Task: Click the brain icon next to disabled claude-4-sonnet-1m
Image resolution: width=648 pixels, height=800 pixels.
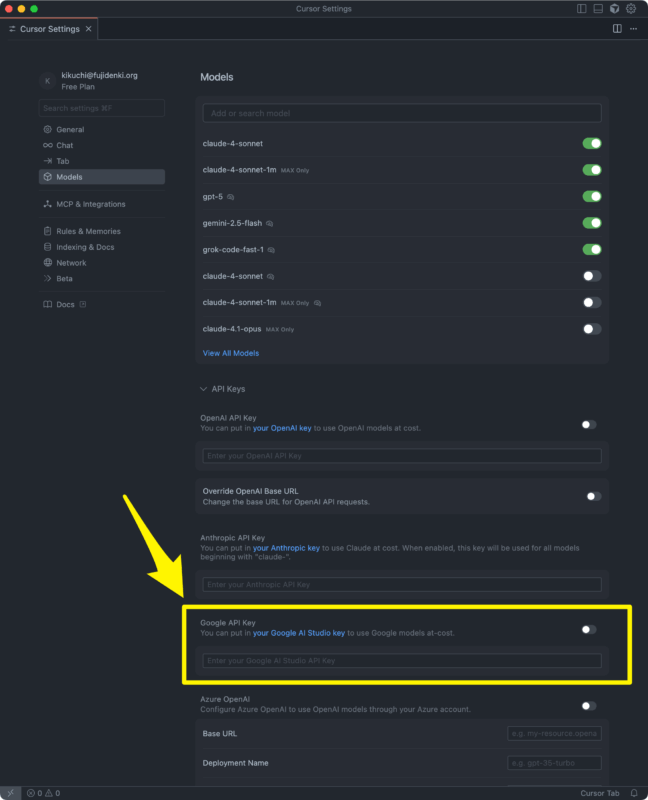Action: click(317, 303)
